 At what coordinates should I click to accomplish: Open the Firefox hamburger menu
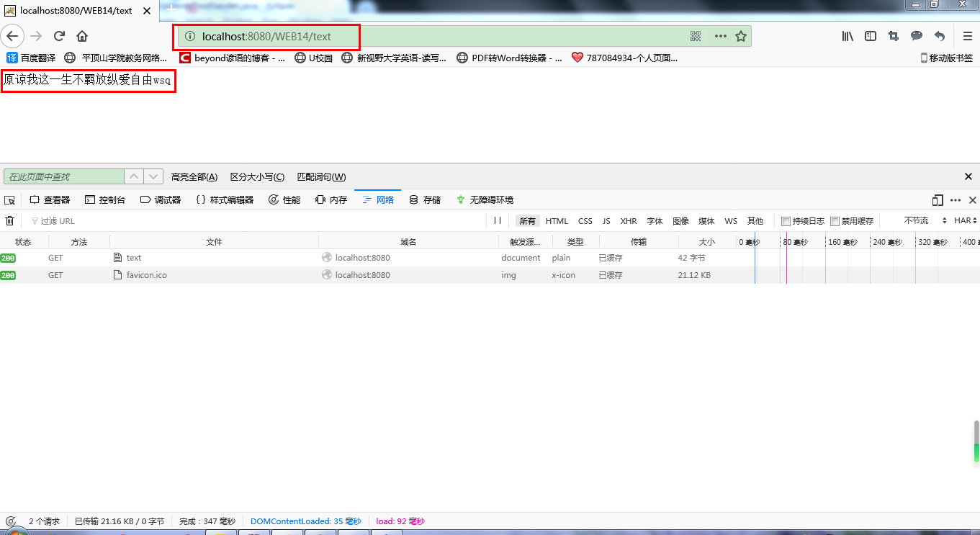click(x=968, y=36)
